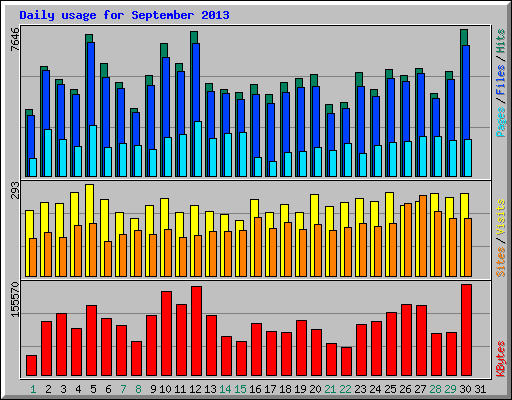Image resolution: width=512 pixels, height=400 pixels.
Task: Click green weekend day label "14"
Action: pyautogui.click(x=225, y=389)
